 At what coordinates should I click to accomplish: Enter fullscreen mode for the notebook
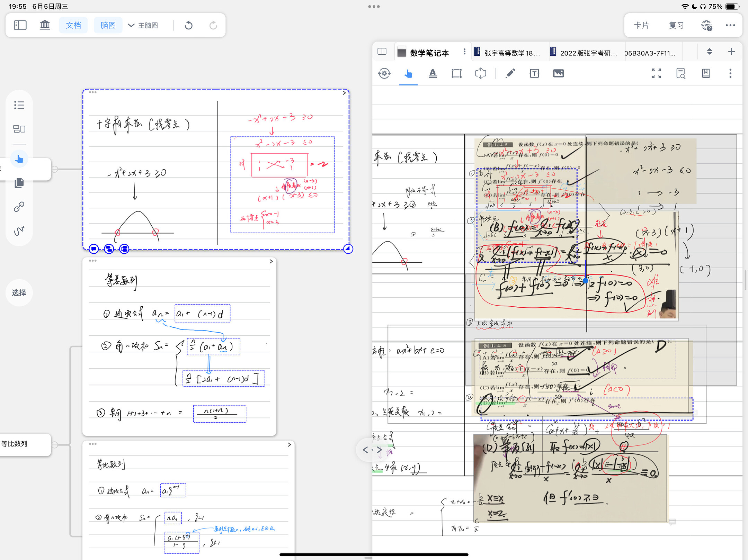tap(657, 73)
